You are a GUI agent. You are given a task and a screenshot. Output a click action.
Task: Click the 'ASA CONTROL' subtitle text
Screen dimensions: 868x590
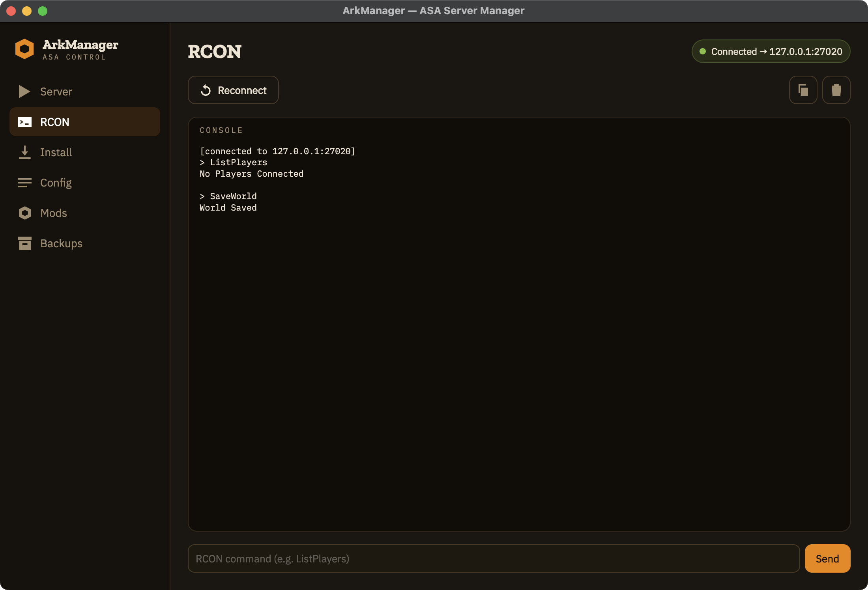74,57
